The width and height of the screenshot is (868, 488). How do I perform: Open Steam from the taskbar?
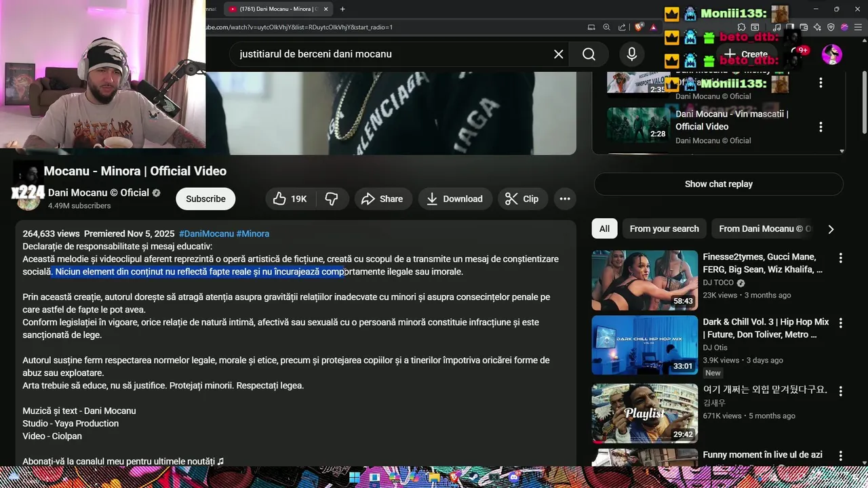pos(473,477)
